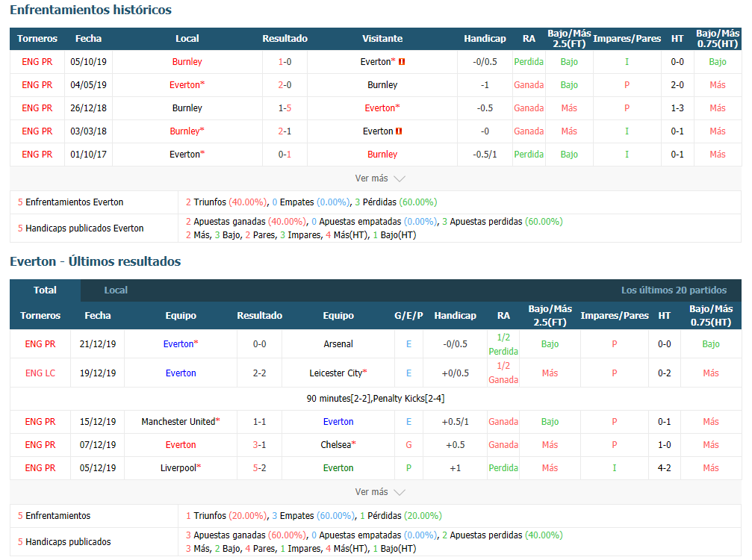Click the ENG PR label in the 05/10/19 row
The image size is (752, 560).
(x=37, y=62)
